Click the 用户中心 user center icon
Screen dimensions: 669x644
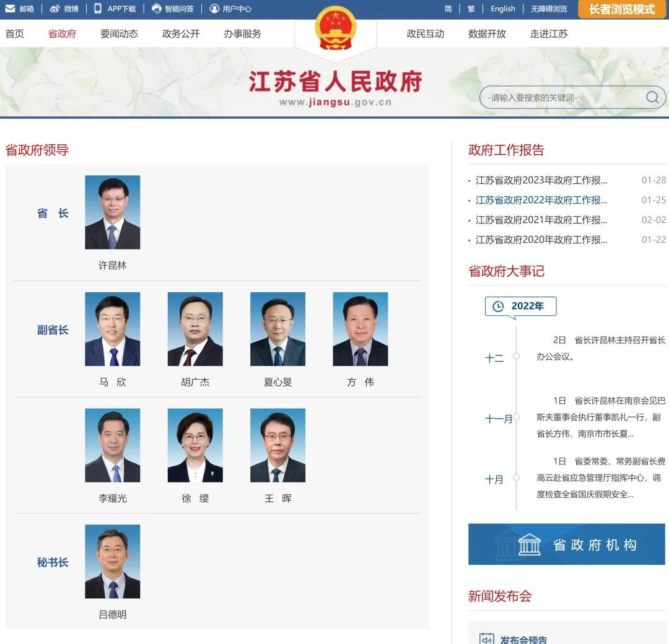213,8
